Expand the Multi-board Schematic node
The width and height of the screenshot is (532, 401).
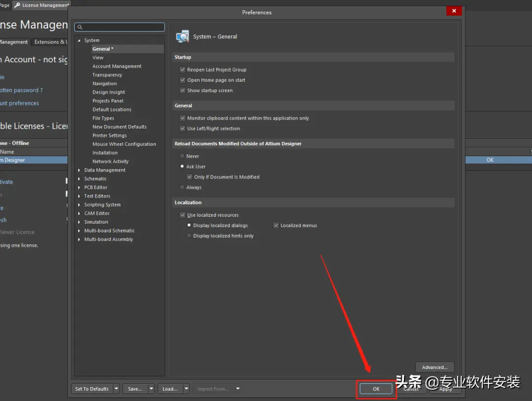pyautogui.click(x=79, y=231)
